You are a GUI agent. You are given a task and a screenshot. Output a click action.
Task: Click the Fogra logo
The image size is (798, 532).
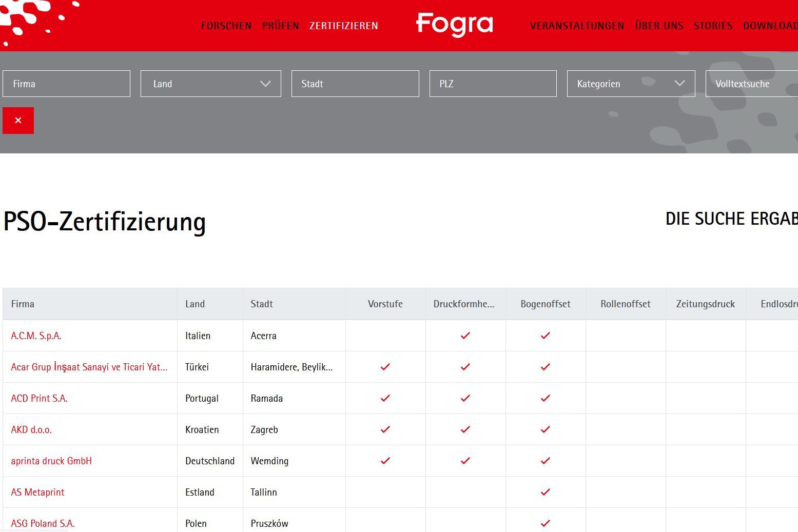pos(455,25)
